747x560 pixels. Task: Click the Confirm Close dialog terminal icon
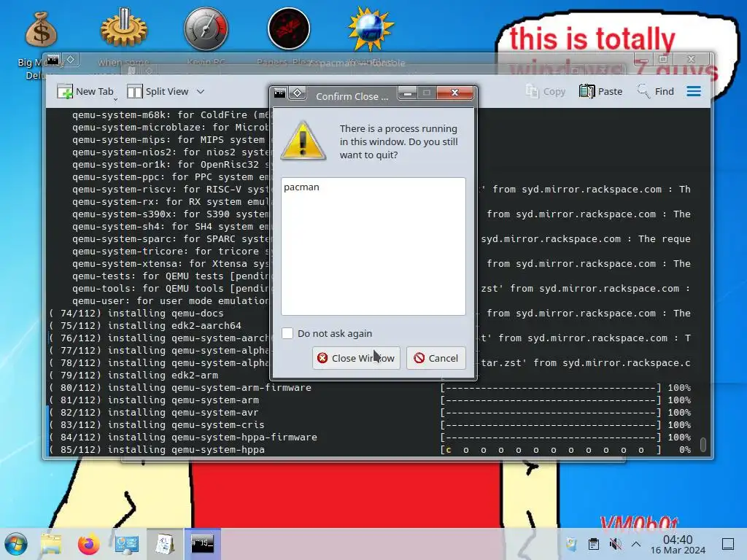pos(279,93)
